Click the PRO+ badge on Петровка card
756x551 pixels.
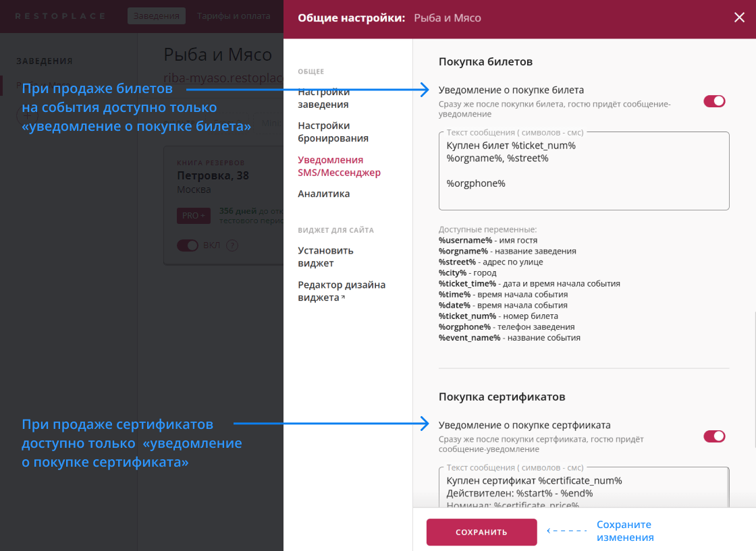click(194, 216)
